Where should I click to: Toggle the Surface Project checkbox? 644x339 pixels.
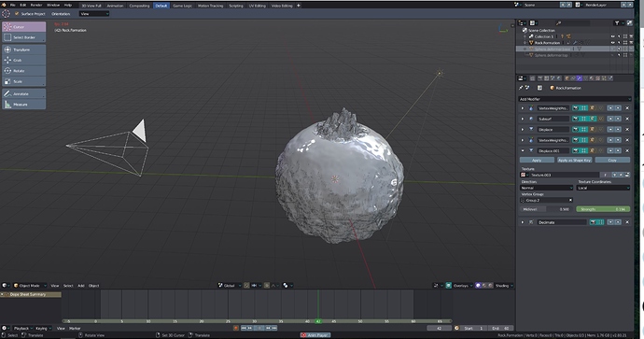point(17,14)
